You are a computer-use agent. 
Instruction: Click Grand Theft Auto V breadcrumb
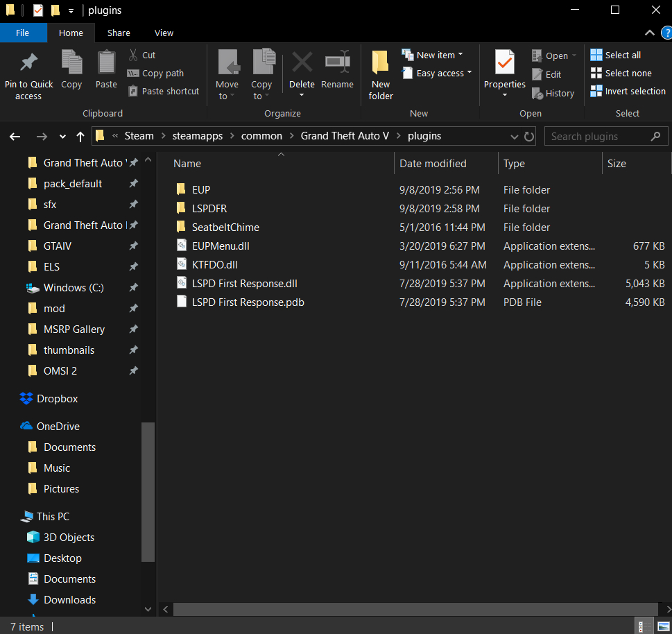(x=345, y=136)
